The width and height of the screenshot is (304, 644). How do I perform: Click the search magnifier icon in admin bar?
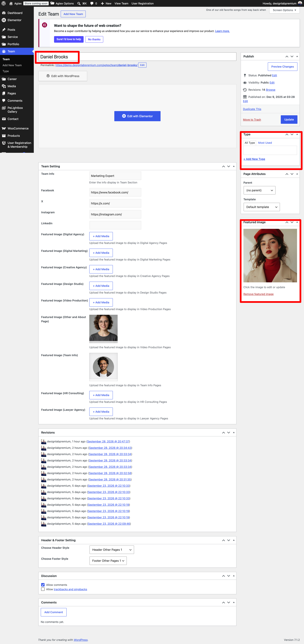(x=79, y=3)
